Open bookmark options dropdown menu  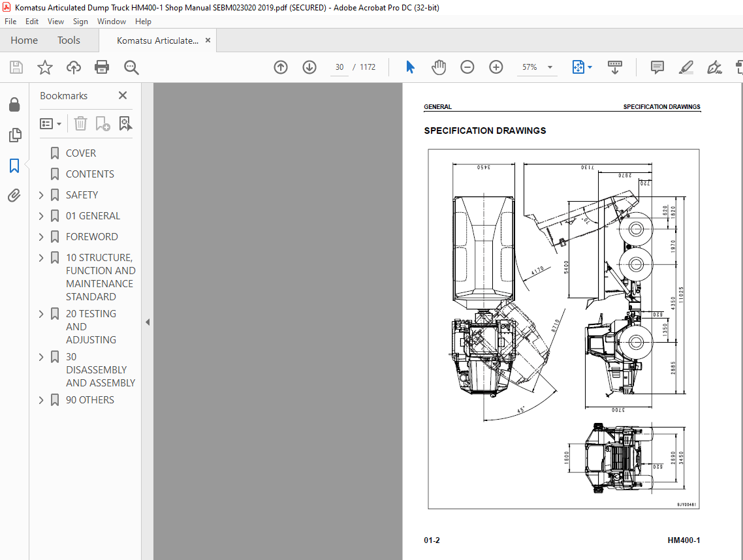51,123
